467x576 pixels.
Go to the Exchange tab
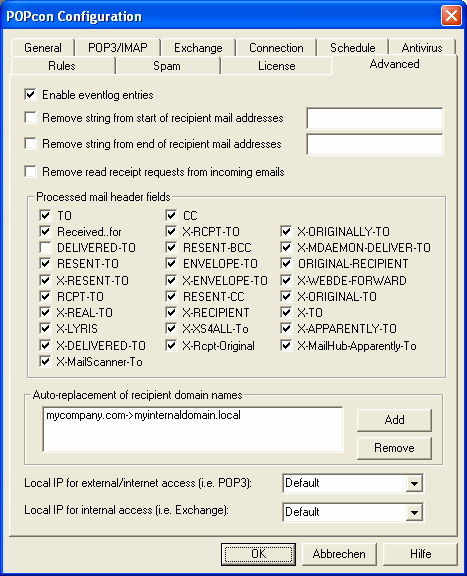[x=198, y=48]
